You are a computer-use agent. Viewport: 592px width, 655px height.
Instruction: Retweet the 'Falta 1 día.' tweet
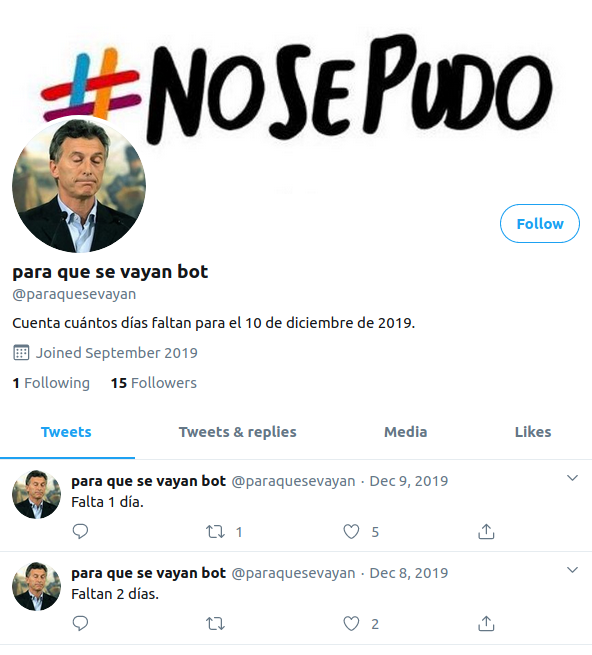point(216,532)
